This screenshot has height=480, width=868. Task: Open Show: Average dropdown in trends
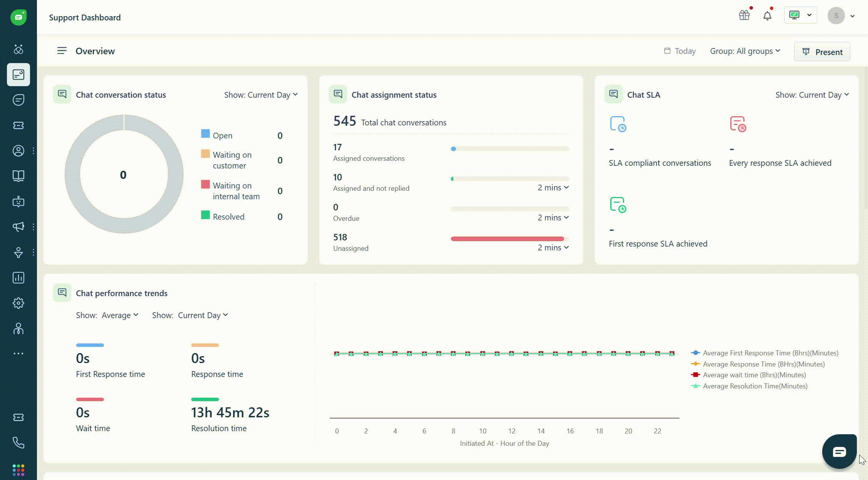coord(119,315)
